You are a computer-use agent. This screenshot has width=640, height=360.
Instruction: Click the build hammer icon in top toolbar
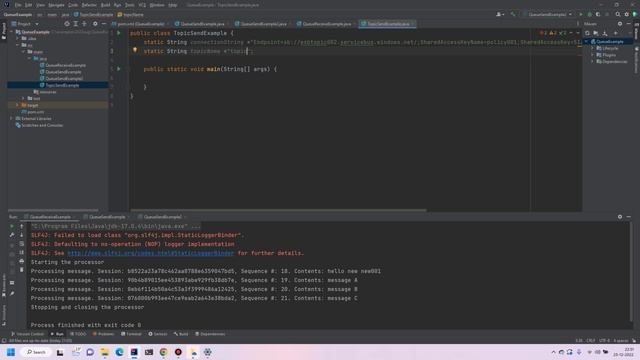pyautogui.click(x=513, y=14)
